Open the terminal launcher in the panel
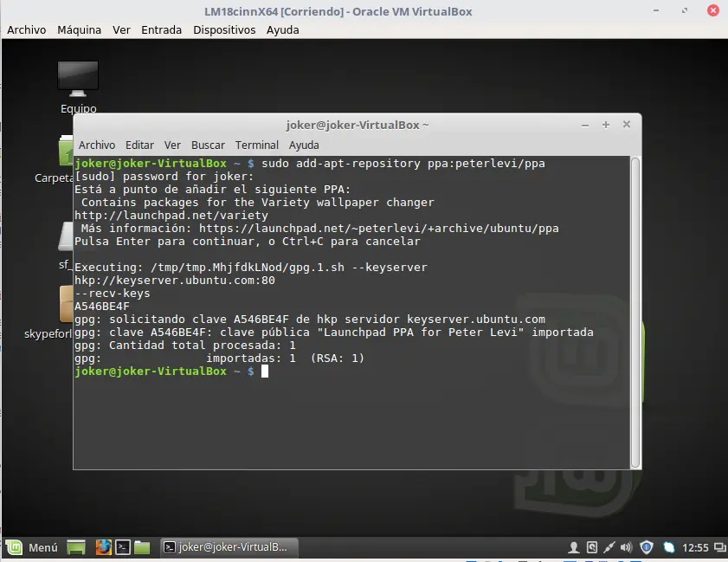 coord(123,547)
